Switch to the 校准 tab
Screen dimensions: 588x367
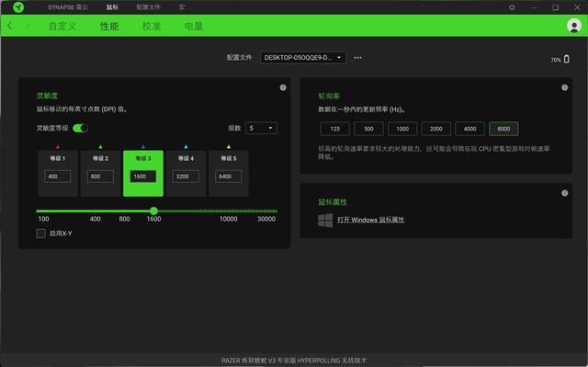pos(152,26)
